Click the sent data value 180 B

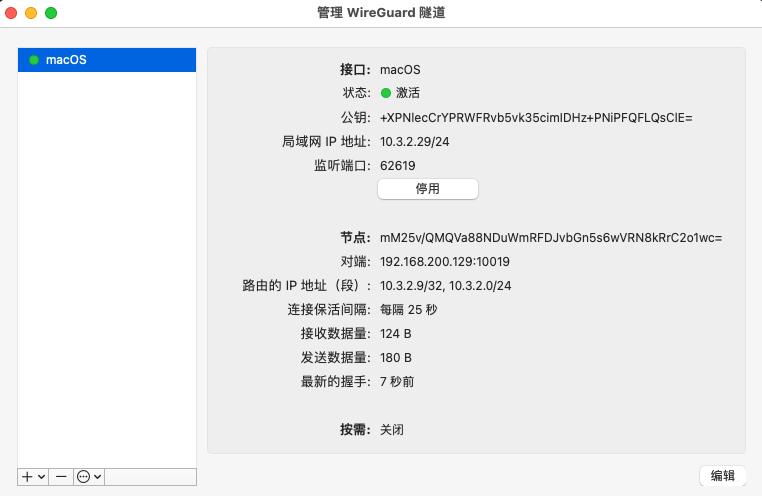[x=396, y=358]
